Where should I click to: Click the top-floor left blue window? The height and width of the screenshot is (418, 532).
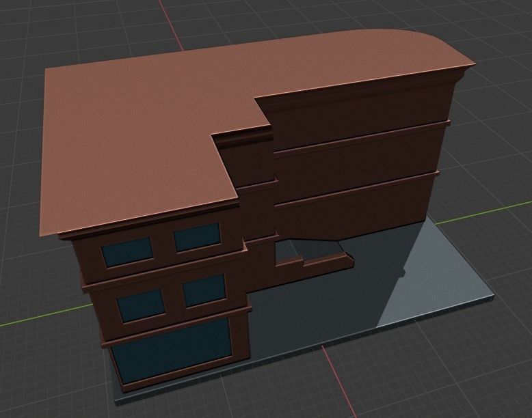127,252
